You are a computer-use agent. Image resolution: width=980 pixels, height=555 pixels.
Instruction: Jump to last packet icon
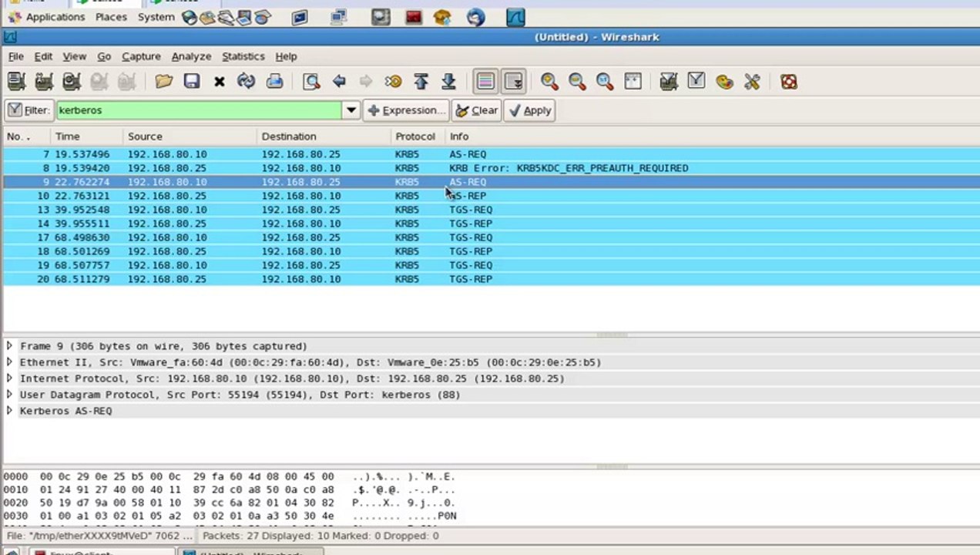point(448,82)
